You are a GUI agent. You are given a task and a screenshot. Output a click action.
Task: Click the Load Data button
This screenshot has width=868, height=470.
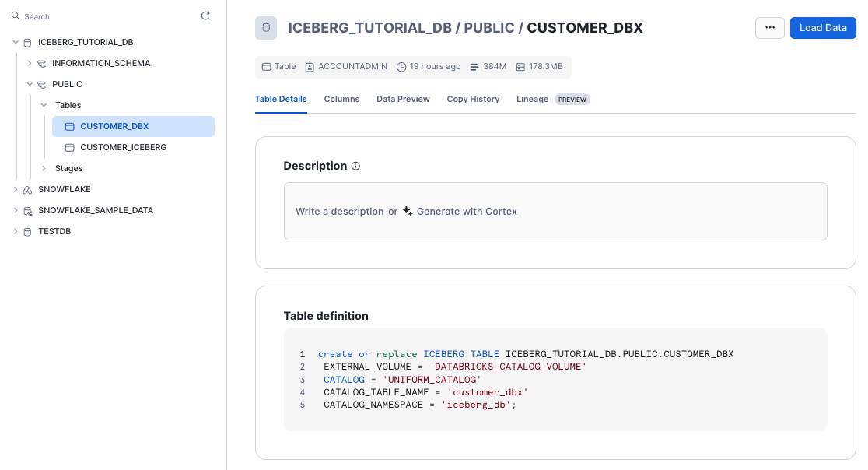point(823,27)
